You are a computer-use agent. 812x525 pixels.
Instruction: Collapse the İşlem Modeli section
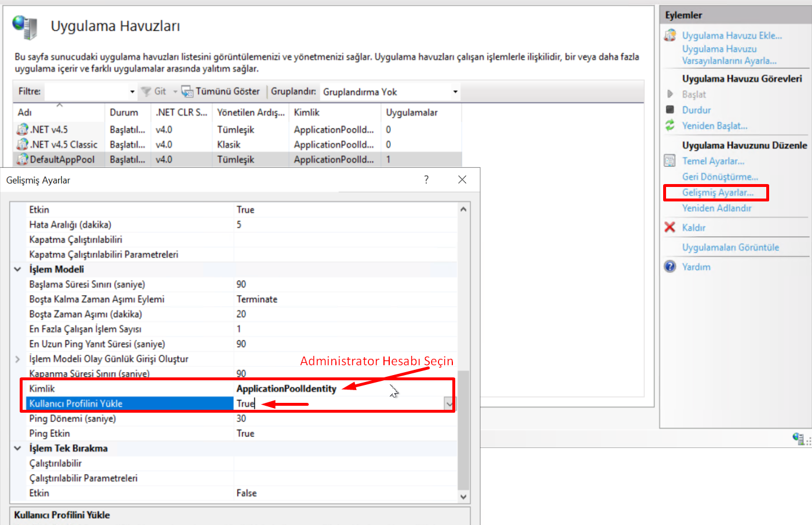[x=17, y=269]
